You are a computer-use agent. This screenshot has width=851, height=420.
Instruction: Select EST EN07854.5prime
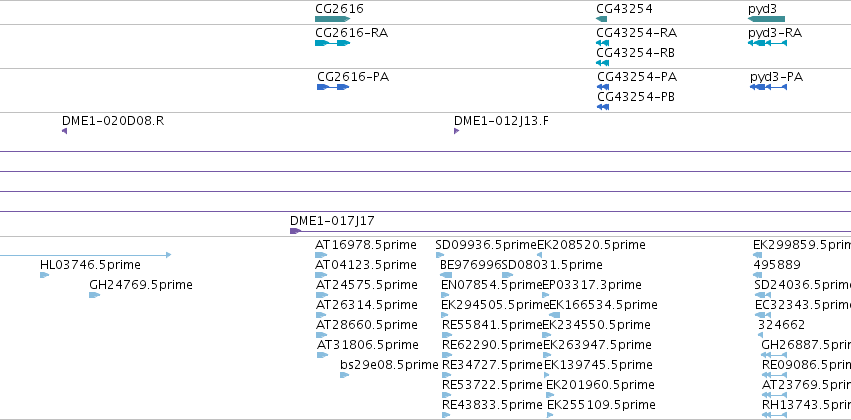[492, 285]
